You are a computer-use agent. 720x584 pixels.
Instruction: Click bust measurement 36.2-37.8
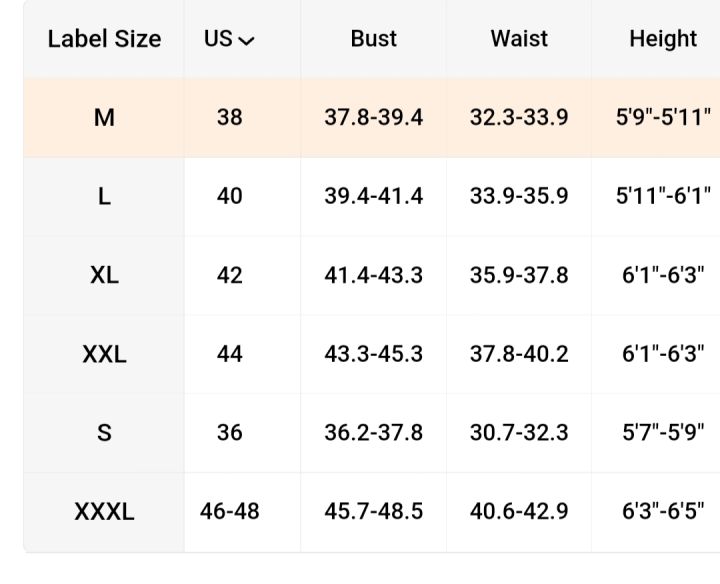pos(373,433)
